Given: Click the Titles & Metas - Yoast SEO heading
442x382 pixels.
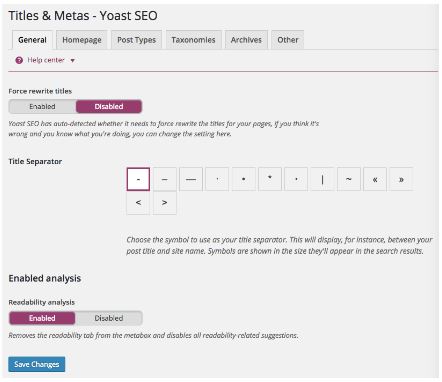Looking at the screenshot, I should coord(83,16).
